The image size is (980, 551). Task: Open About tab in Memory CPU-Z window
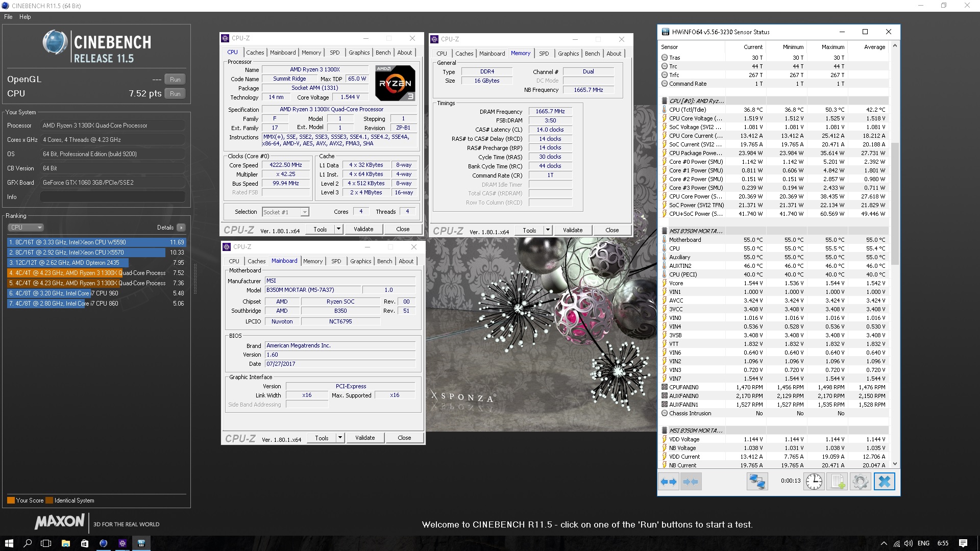click(614, 54)
